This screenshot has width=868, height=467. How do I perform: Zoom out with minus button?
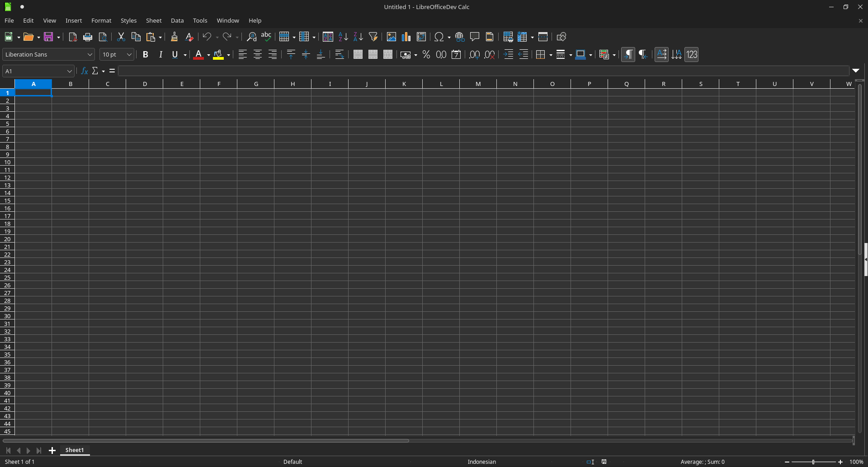(787, 462)
